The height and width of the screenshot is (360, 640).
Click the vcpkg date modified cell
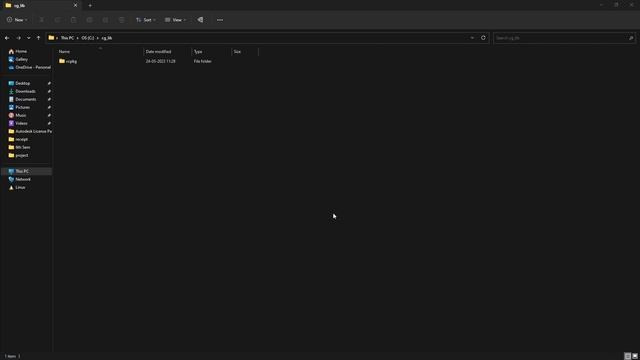coord(160,61)
